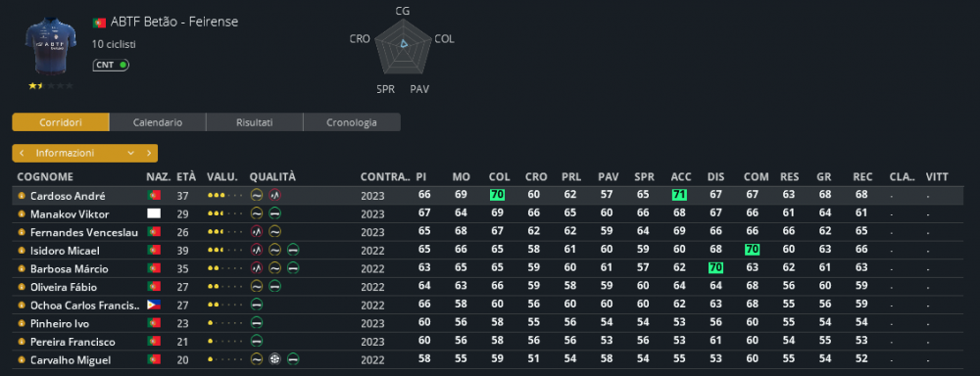Click Manakov Viktor's flat-terrain quality icon
Viewport: 980px width, 376px height.
click(x=274, y=213)
